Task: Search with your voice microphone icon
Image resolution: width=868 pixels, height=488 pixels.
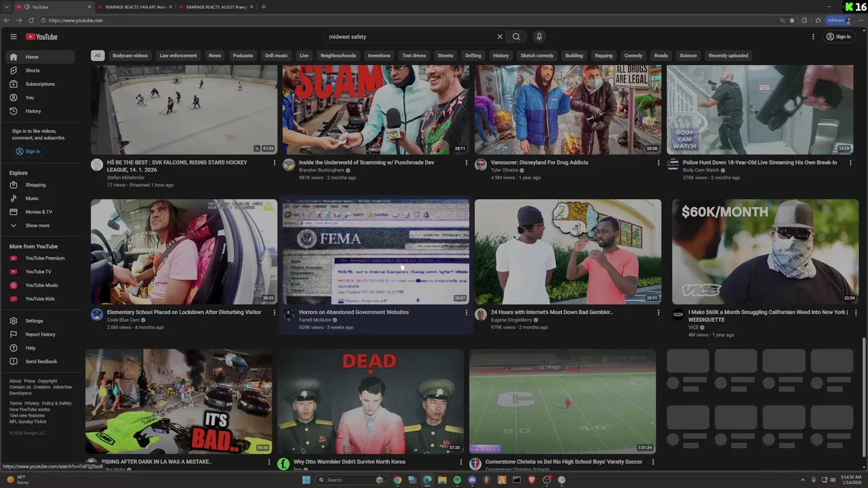Action: 539,37
